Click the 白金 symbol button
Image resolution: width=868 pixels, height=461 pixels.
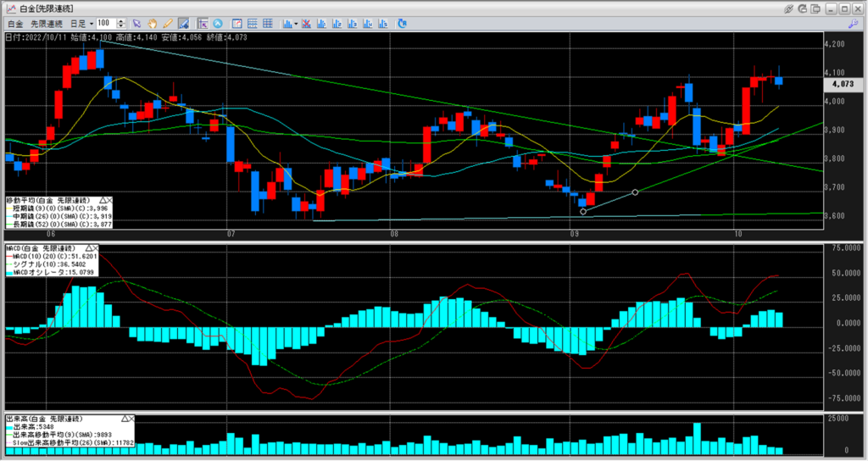pos(15,24)
